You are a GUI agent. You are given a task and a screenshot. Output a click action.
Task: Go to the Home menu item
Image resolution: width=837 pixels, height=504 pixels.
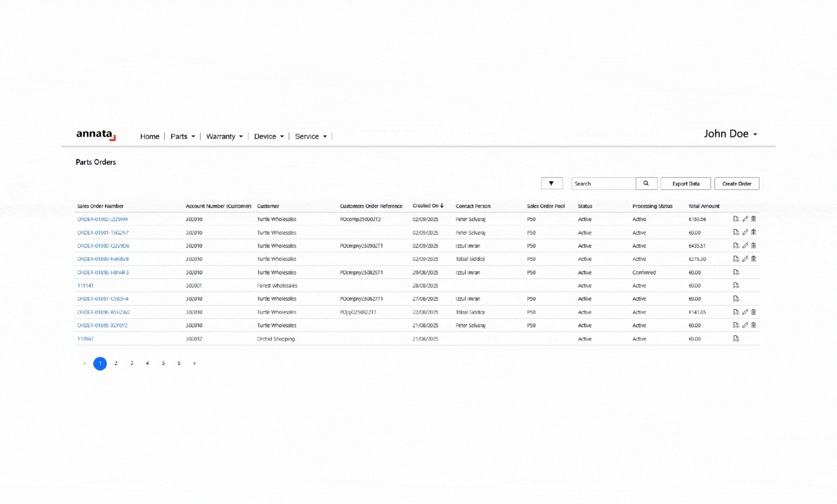(150, 137)
